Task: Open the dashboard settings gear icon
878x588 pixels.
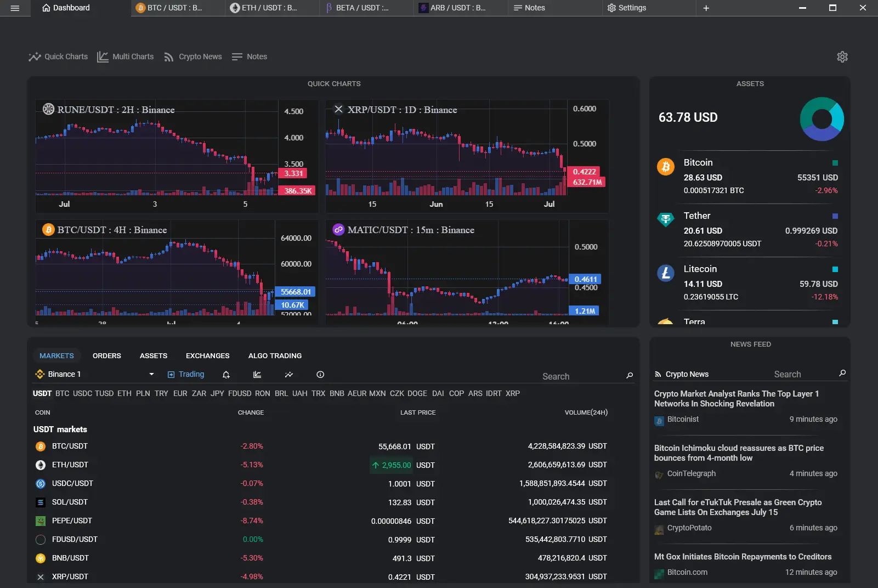Action: pyautogui.click(x=842, y=57)
